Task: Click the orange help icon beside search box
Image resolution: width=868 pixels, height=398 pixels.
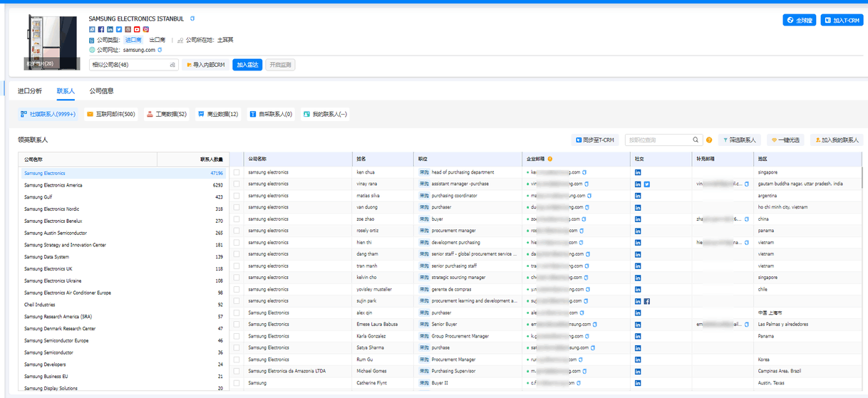Action: tap(709, 140)
